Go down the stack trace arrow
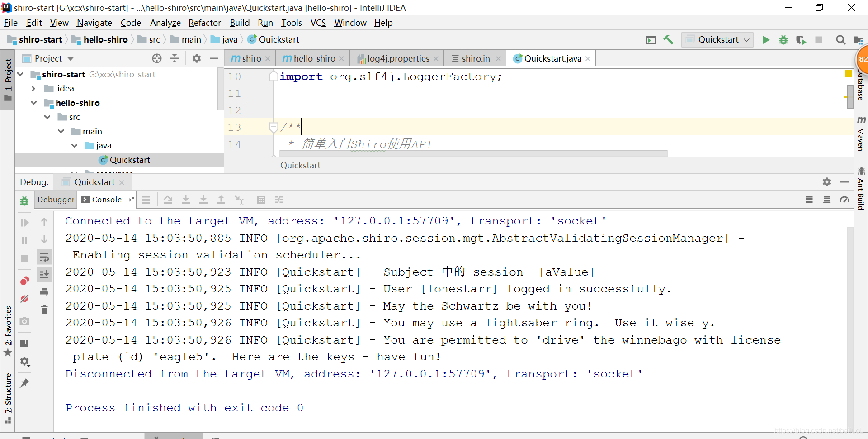 tap(44, 239)
